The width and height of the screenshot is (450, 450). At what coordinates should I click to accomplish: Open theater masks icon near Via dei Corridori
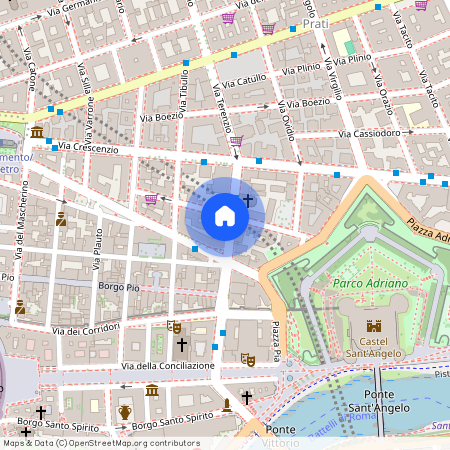point(174,327)
